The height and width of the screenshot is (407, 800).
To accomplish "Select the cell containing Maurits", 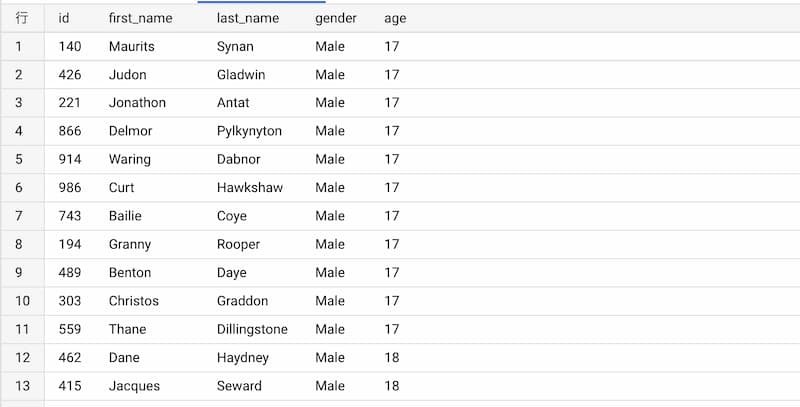I will coord(132,46).
